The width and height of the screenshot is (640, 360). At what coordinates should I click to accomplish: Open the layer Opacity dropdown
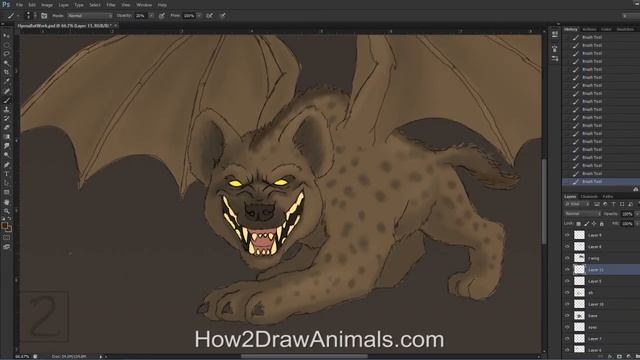637,214
